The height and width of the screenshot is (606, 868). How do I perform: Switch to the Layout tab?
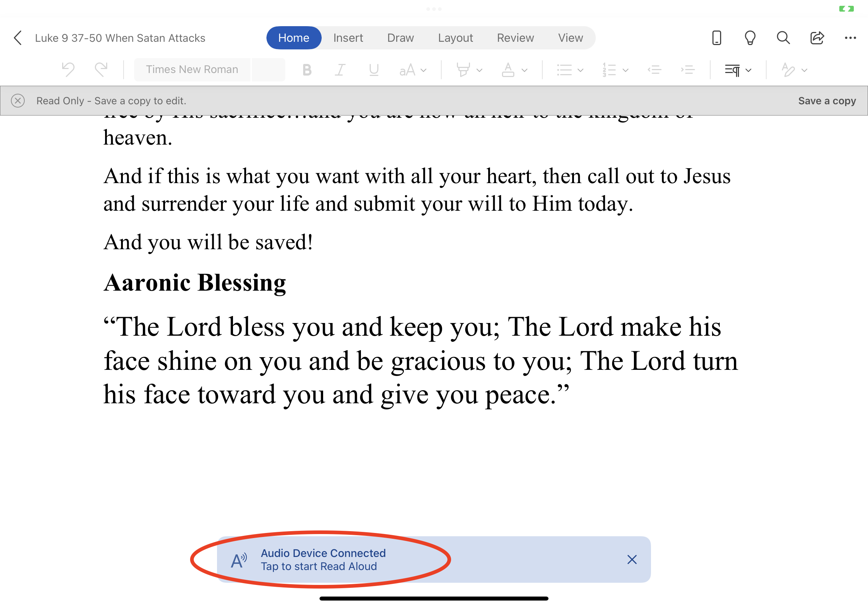click(455, 38)
